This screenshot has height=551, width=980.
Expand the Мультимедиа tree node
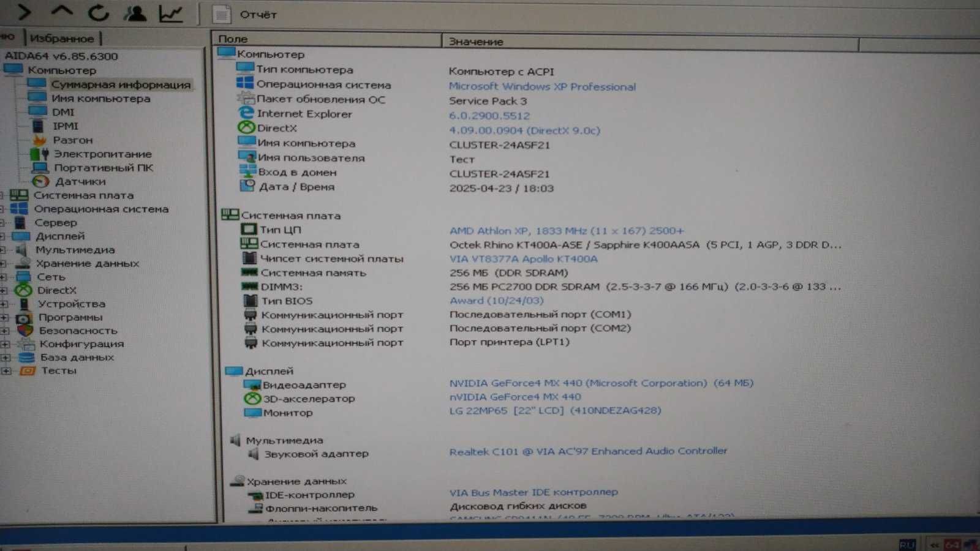pos(4,250)
